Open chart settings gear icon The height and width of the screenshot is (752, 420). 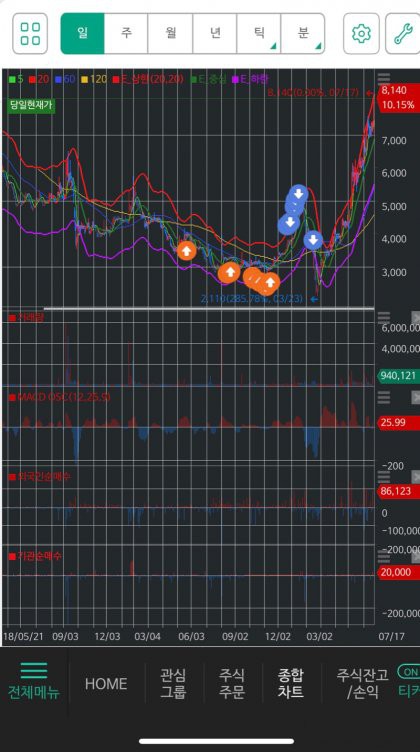(x=361, y=34)
